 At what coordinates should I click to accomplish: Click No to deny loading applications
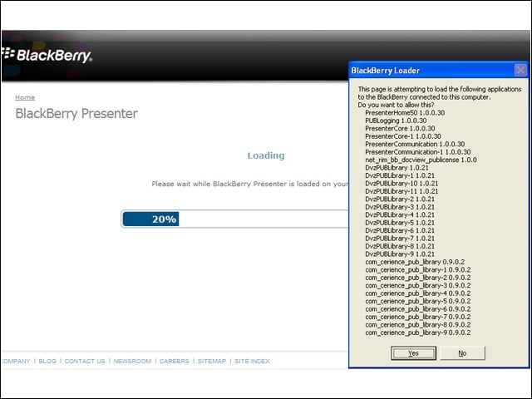(x=462, y=352)
